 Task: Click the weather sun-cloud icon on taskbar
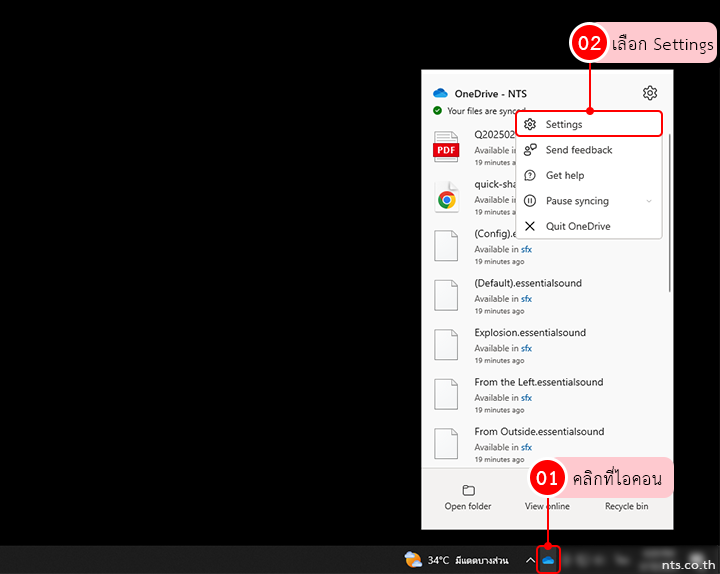point(413,560)
